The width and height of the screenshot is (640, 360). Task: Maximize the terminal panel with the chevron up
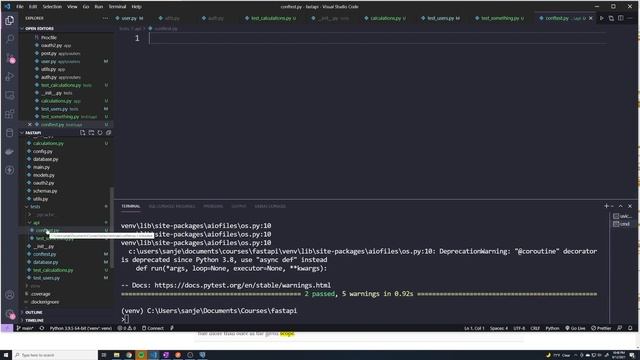[x=620, y=206]
